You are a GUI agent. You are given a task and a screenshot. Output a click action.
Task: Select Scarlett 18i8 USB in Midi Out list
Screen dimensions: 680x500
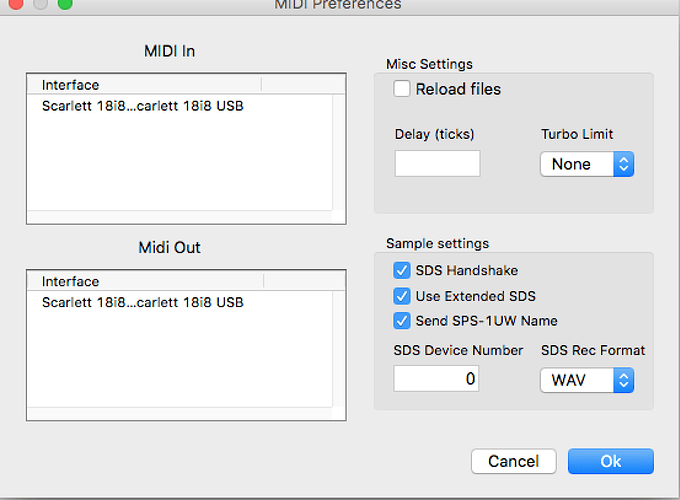[142, 302]
